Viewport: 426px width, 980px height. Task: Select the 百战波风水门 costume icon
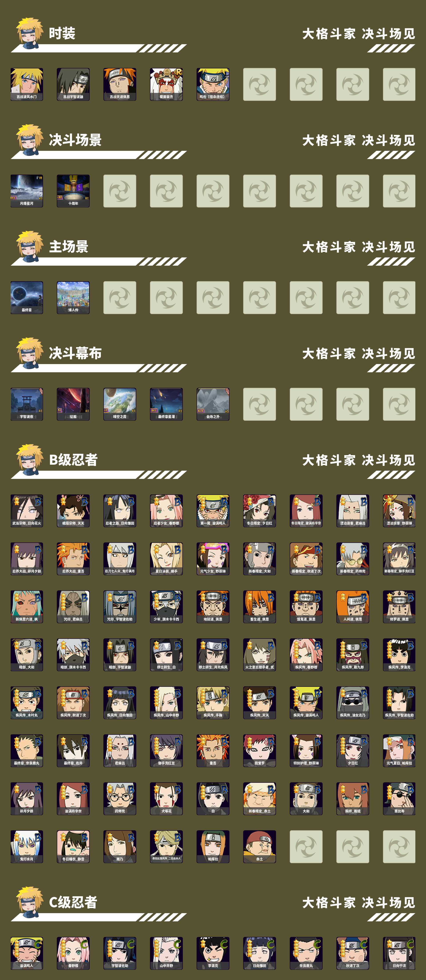[x=27, y=84]
